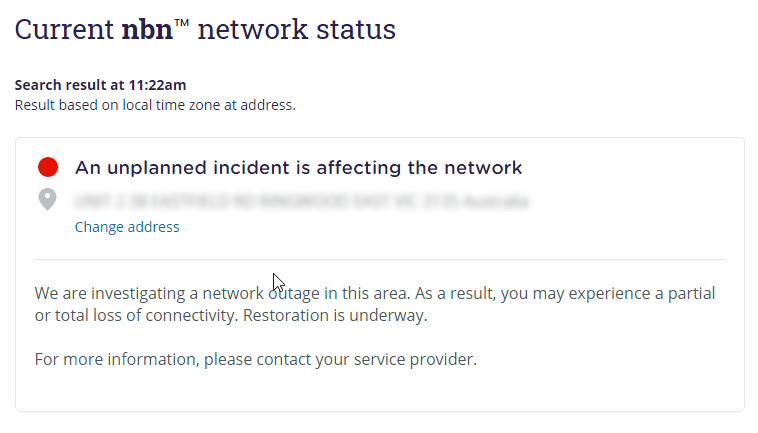Screen dimensions: 758x433
Task: Select the bold nbn word in title
Action: click(x=147, y=29)
